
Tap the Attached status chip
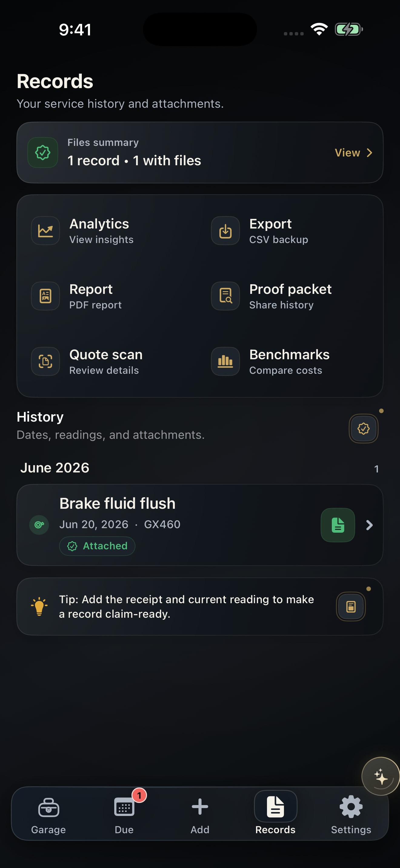click(x=97, y=546)
